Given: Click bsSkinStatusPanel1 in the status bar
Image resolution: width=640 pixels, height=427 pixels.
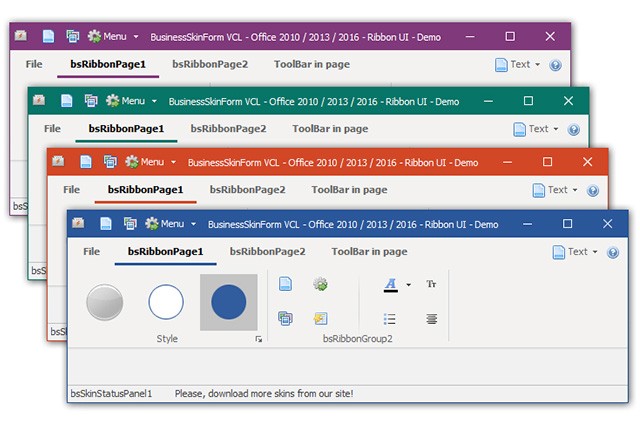Looking at the screenshot, I should [x=111, y=394].
